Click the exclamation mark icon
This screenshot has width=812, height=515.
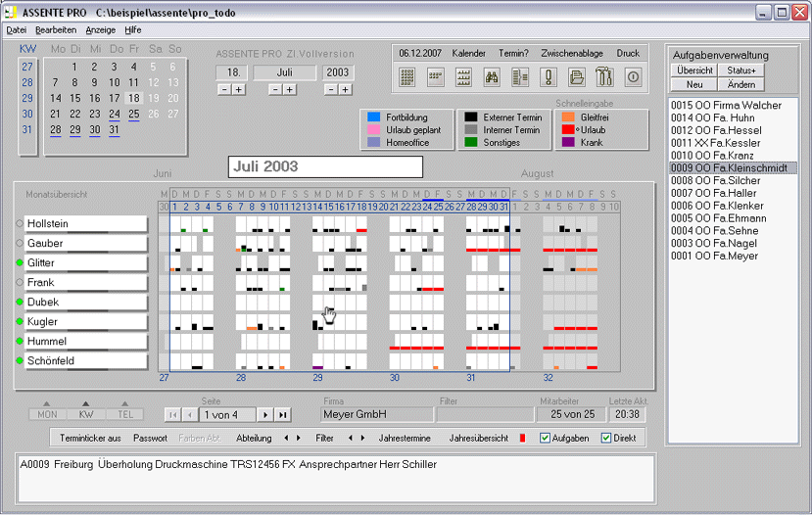pyautogui.click(x=549, y=77)
